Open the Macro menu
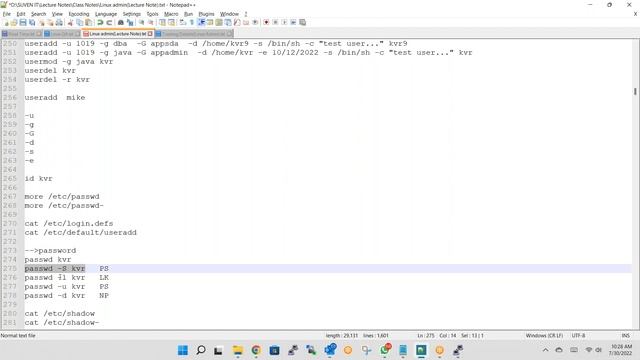The image size is (640, 360). click(x=171, y=14)
